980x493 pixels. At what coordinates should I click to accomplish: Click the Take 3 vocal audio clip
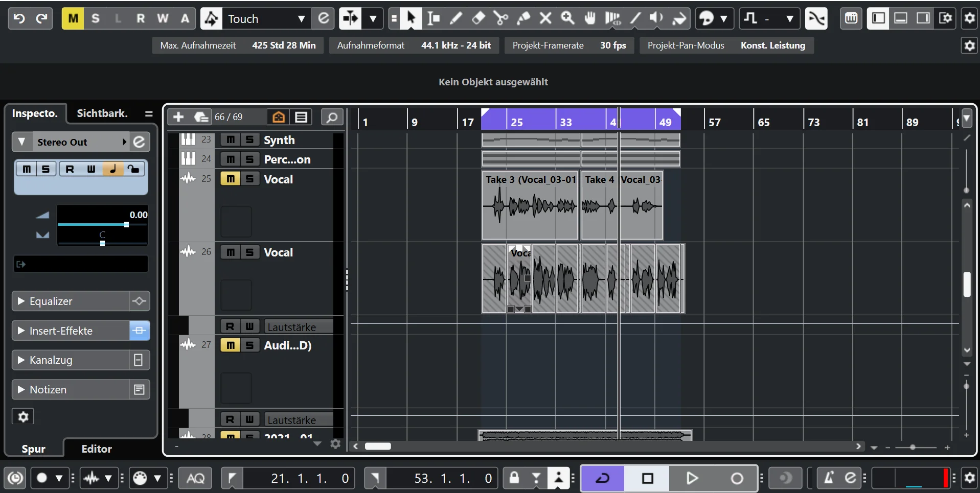[530, 205]
